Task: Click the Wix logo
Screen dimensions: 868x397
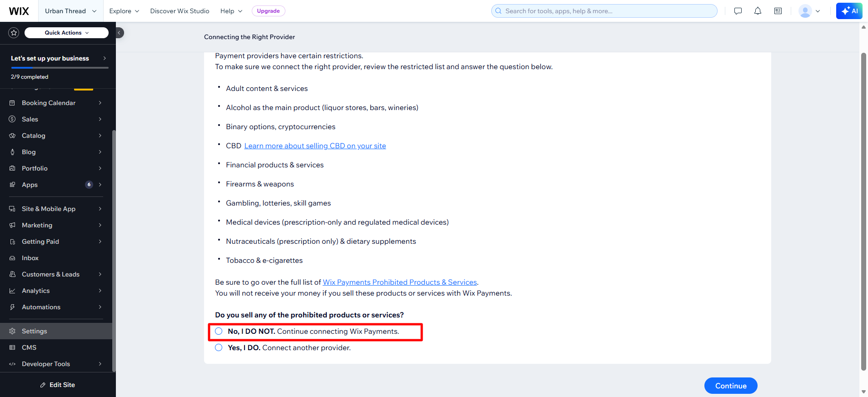Action: [19, 11]
